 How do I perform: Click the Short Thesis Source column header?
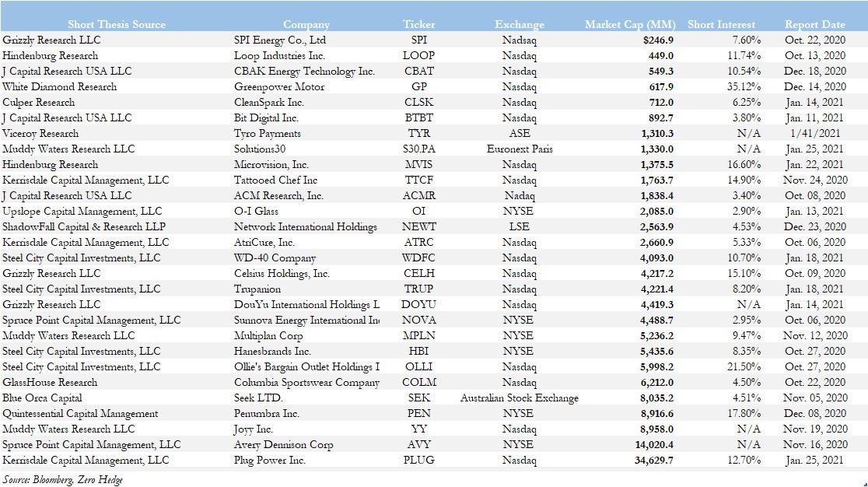(x=117, y=24)
